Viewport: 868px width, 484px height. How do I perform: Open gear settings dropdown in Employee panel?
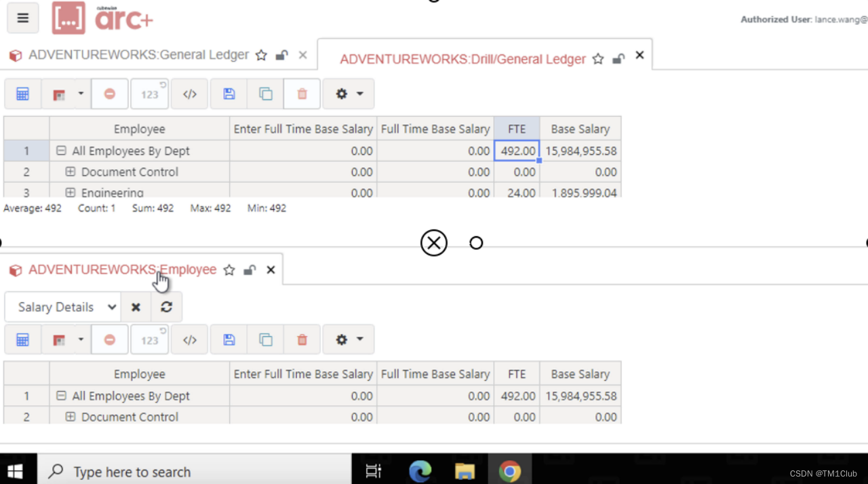point(349,339)
